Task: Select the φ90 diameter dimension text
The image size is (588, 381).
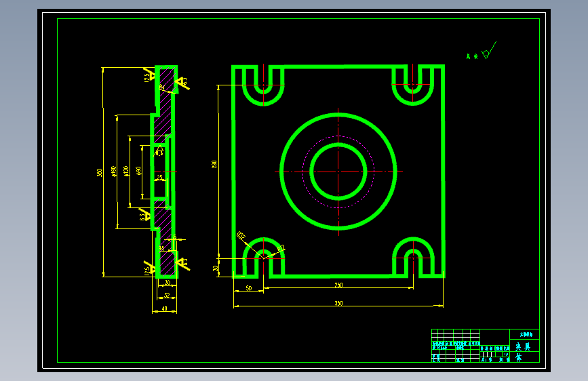Action: pyautogui.click(x=138, y=171)
